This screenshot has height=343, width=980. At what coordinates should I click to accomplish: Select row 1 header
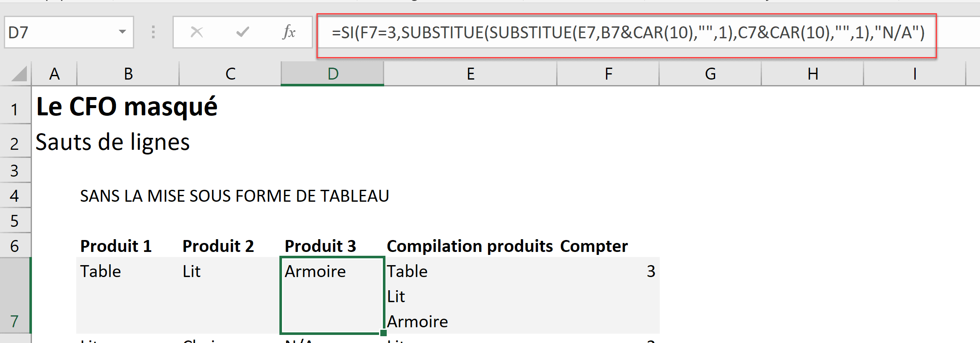15,109
